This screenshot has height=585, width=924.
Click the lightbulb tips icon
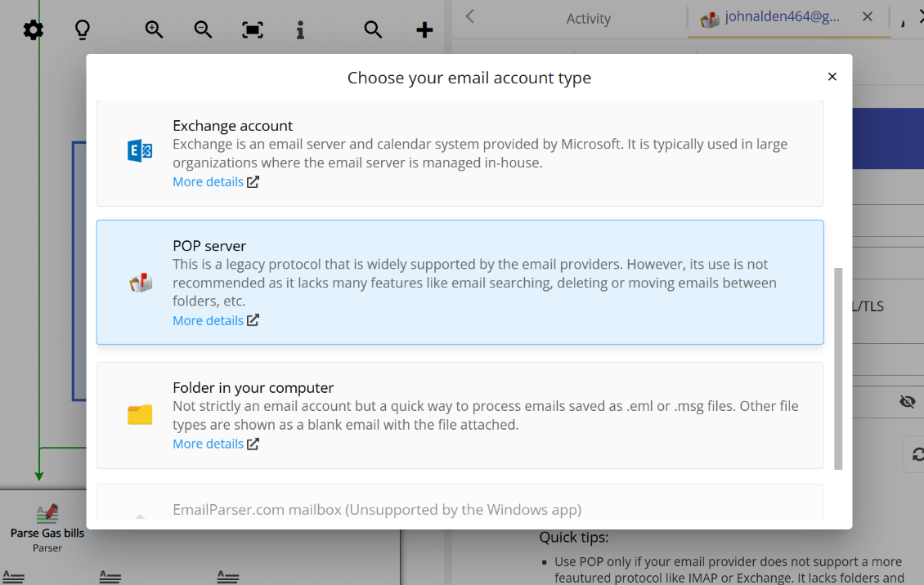point(81,29)
